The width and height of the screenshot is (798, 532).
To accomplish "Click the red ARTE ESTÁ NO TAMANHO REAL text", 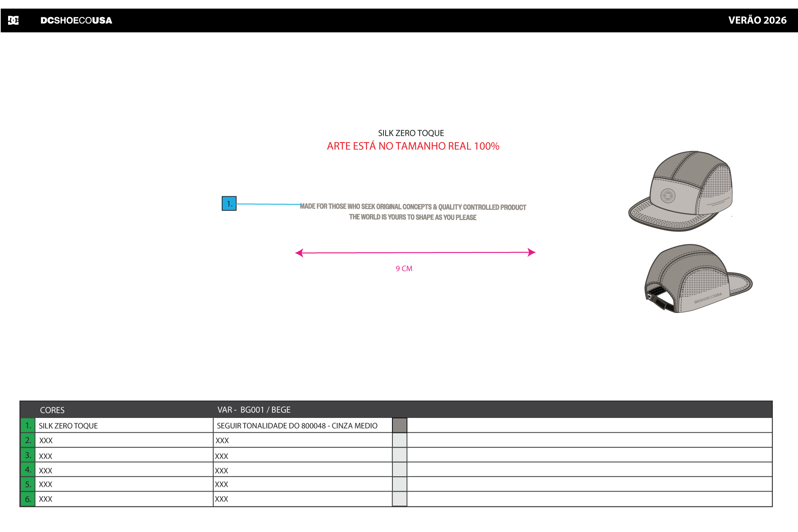I will click(x=413, y=146).
